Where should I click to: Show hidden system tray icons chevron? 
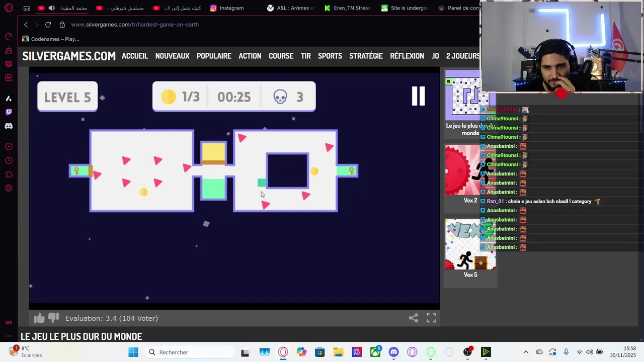pos(526,352)
